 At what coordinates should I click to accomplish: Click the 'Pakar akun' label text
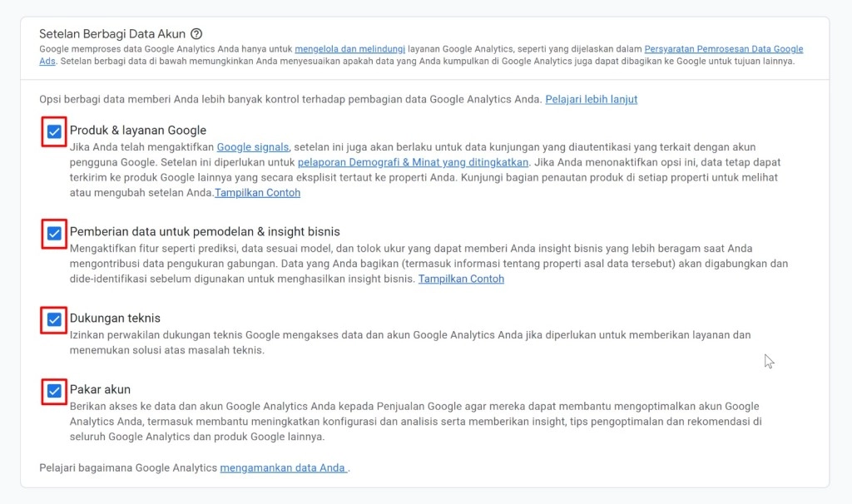pos(100,390)
